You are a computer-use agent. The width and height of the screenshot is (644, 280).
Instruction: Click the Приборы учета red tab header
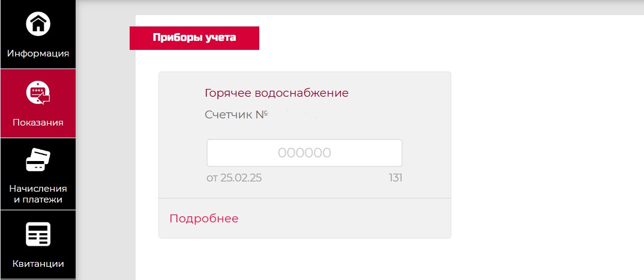(x=194, y=38)
